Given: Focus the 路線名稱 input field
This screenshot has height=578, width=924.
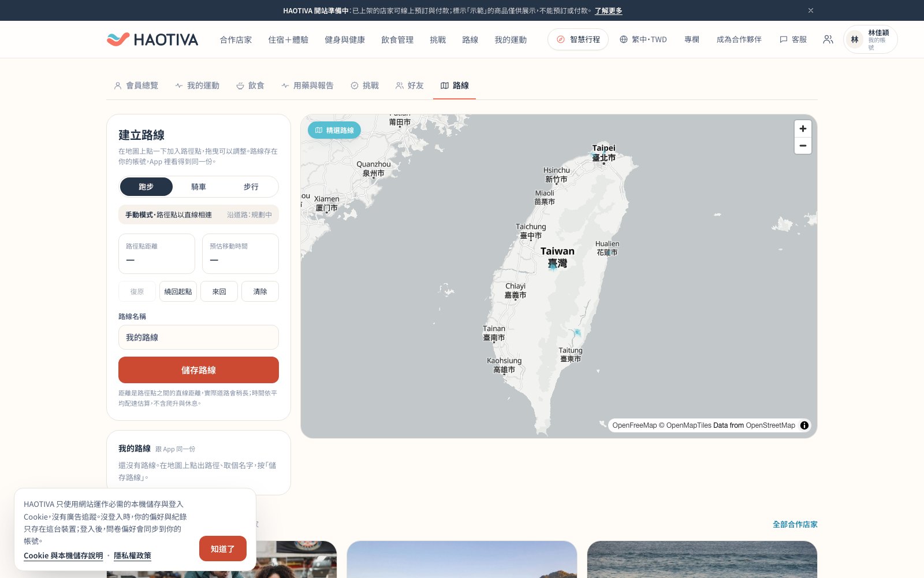Looking at the screenshot, I should tap(199, 337).
